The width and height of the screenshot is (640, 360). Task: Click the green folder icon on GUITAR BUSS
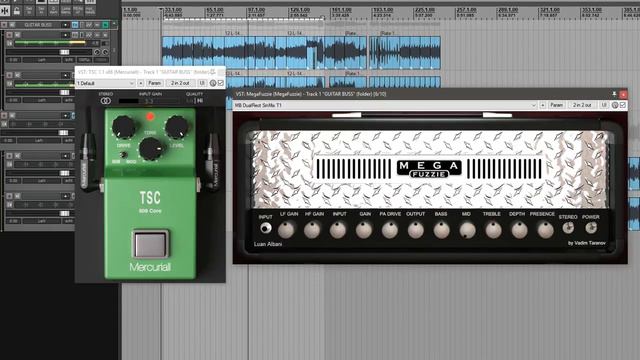106,25
